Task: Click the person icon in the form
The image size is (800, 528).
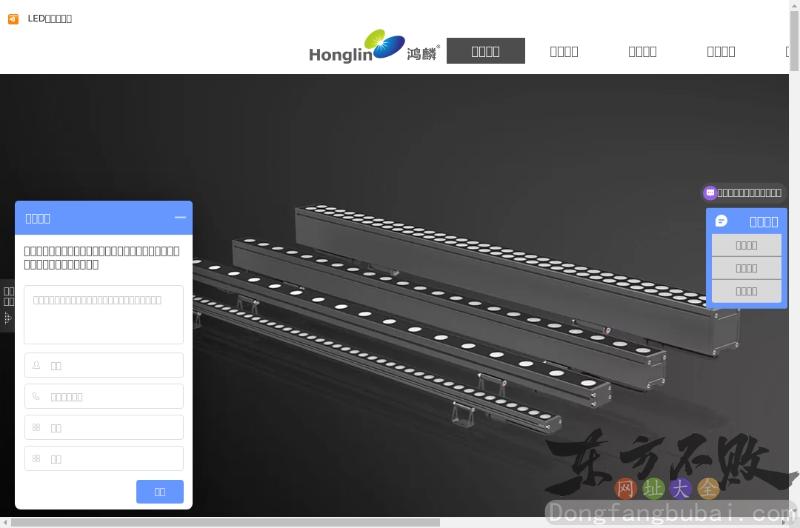Action: coord(37,366)
